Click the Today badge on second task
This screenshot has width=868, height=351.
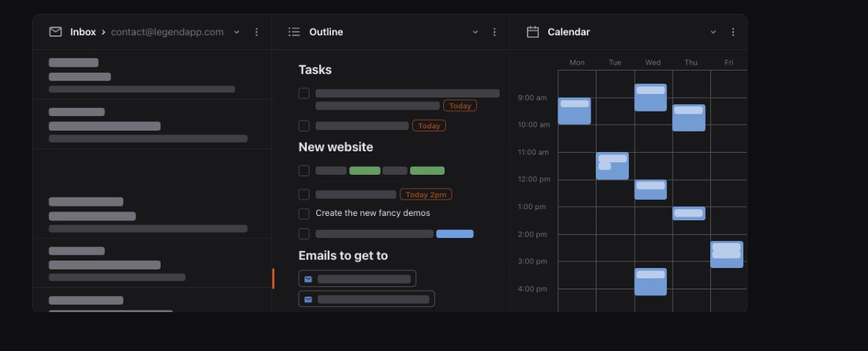coord(429,126)
